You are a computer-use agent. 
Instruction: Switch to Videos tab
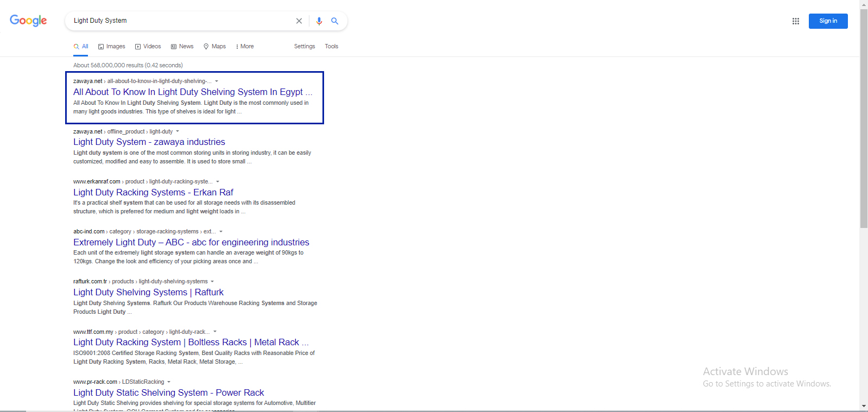tap(148, 47)
